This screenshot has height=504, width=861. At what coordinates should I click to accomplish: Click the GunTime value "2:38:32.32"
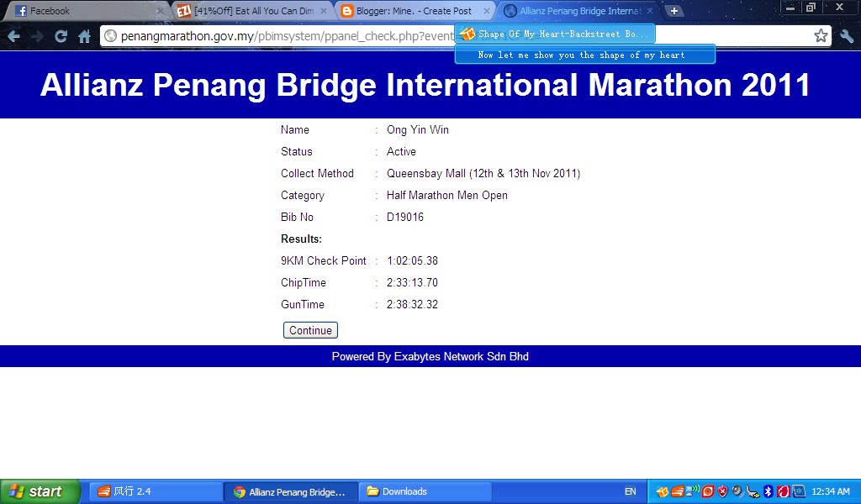click(412, 304)
